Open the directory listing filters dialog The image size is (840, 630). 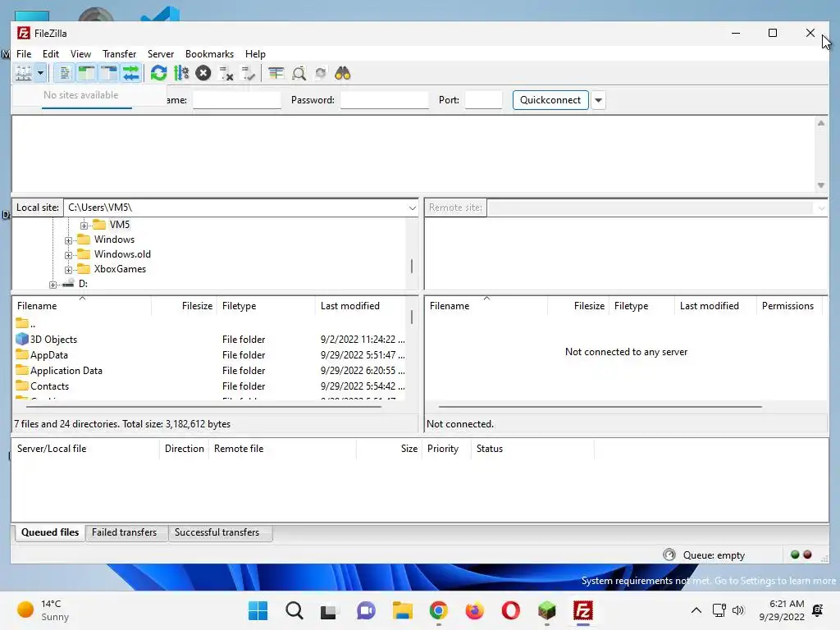pyautogui.click(x=276, y=73)
